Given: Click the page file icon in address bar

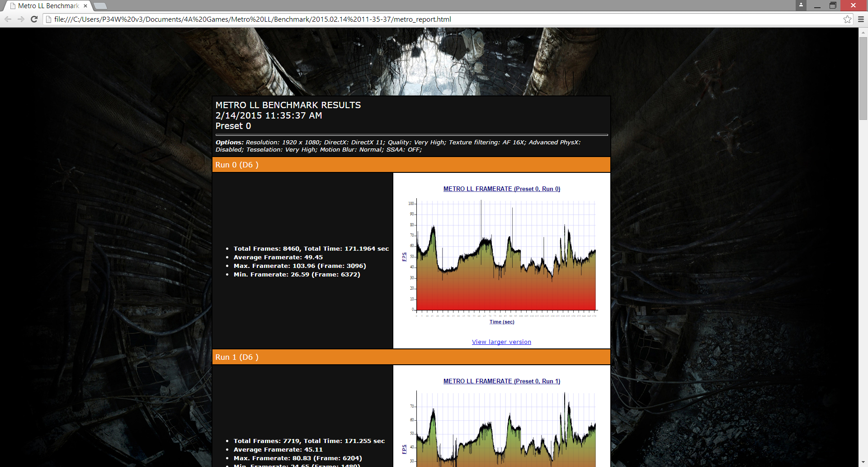Looking at the screenshot, I should [x=48, y=19].
